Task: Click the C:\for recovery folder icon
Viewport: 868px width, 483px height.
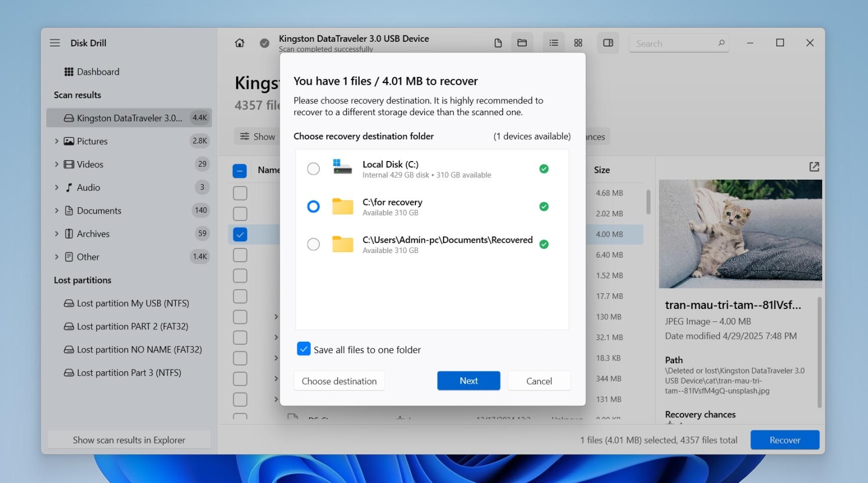Action: pyautogui.click(x=342, y=207)
